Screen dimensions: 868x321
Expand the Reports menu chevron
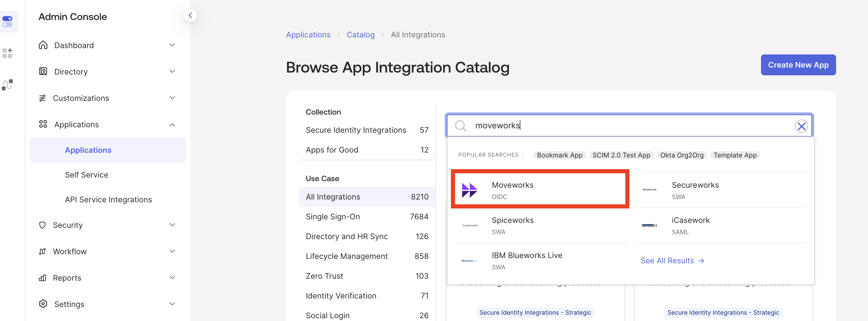point(172,278)
